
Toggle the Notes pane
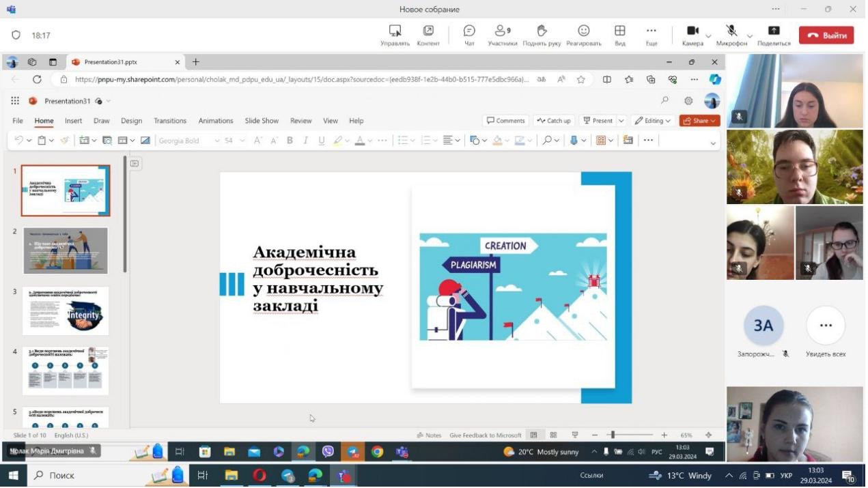(430, 436)
